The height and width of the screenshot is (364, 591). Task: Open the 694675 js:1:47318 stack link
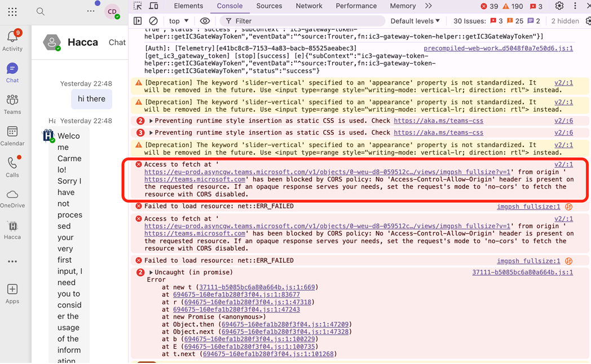pyautogui.click(x=248, y=302)
